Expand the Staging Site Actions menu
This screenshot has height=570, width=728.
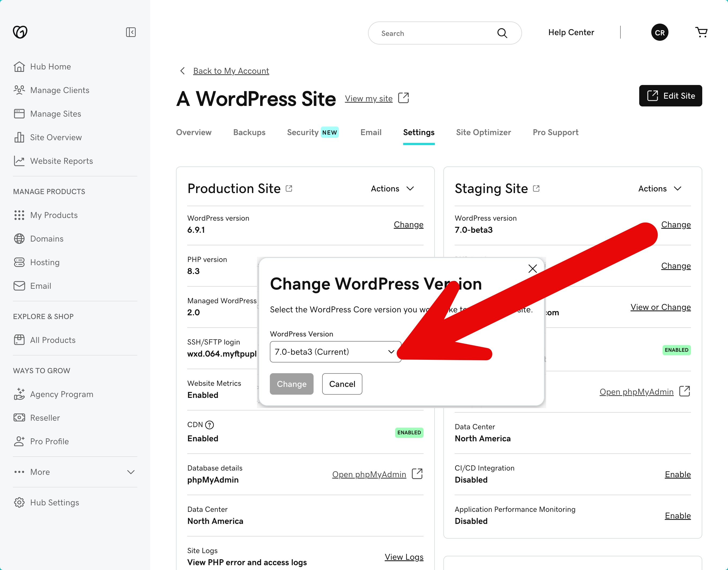(x=659, y=188)
